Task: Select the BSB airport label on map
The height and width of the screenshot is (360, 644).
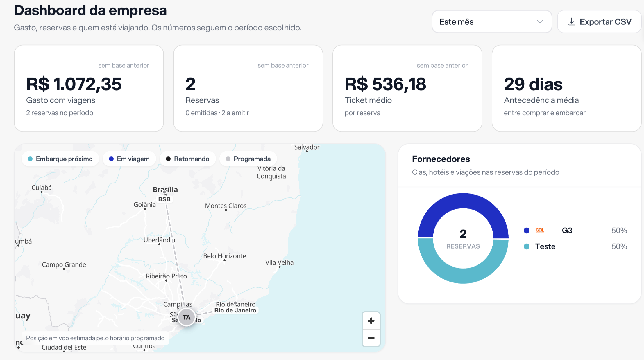Action: click(164, 199)
